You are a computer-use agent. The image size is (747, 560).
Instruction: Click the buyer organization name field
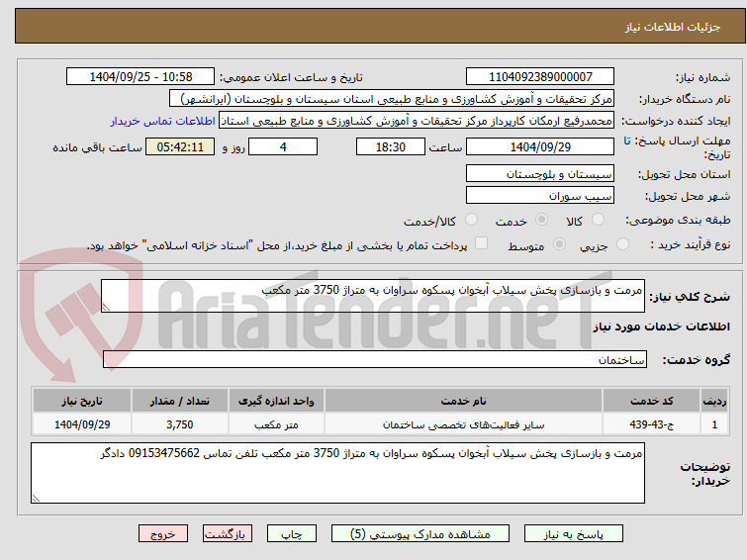[392, 99]
